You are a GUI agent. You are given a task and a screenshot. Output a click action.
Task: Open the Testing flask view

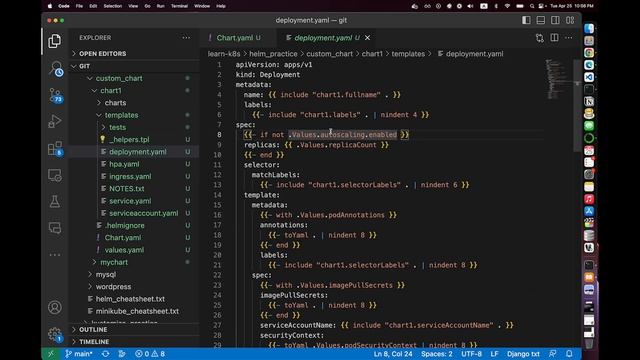pyautogui.click(x=55, y=201)
